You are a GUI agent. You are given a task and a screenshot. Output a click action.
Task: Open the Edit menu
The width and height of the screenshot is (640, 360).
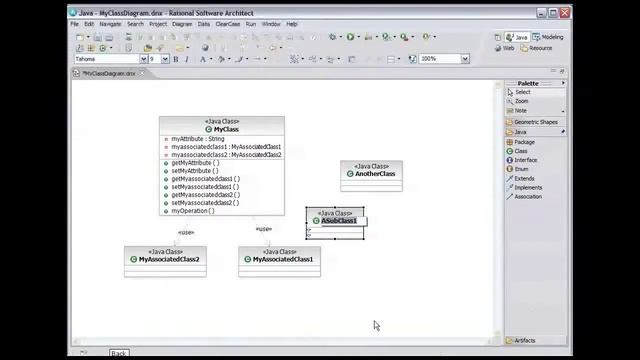pos(89,24)
